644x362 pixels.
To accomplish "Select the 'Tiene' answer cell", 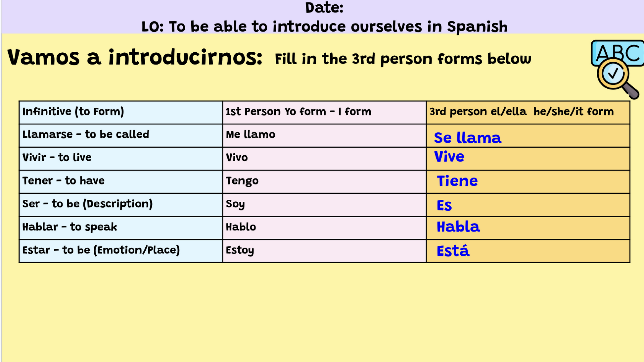I will coord(528,182).
